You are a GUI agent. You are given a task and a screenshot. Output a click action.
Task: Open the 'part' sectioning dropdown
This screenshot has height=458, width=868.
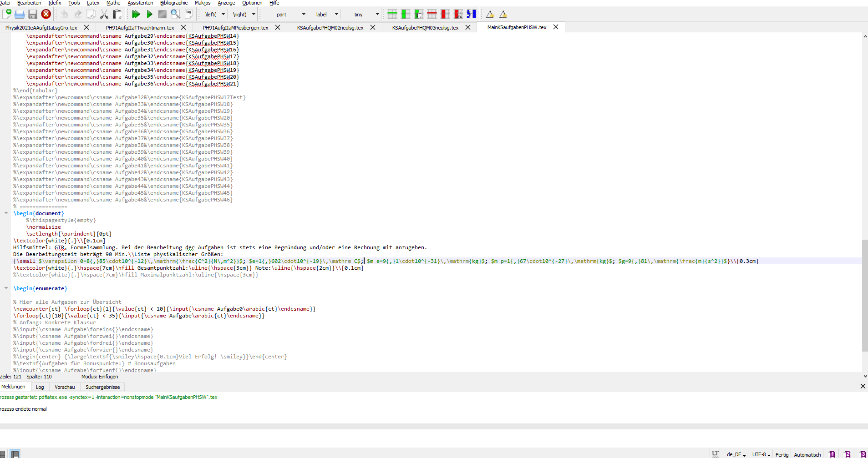[290, 15]
